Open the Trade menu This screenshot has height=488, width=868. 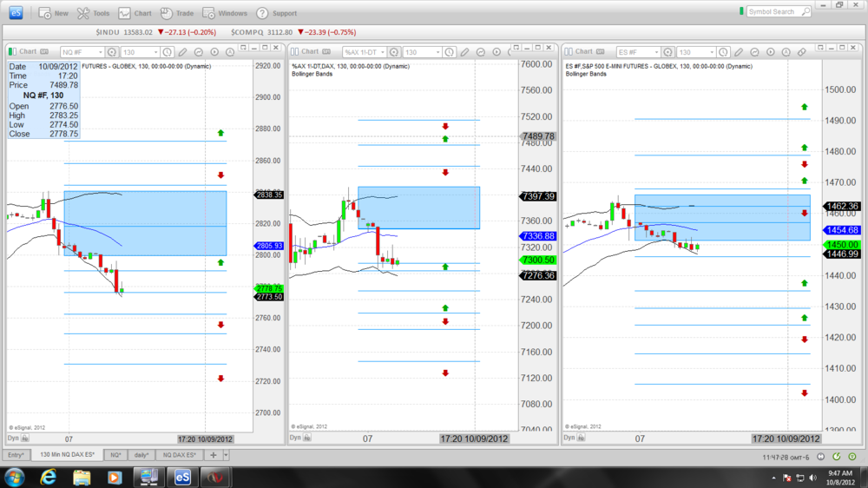(177, 13)
